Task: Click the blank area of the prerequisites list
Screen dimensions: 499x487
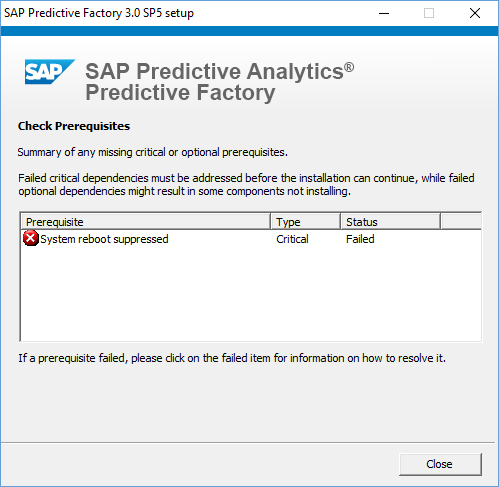Action: 251,293
